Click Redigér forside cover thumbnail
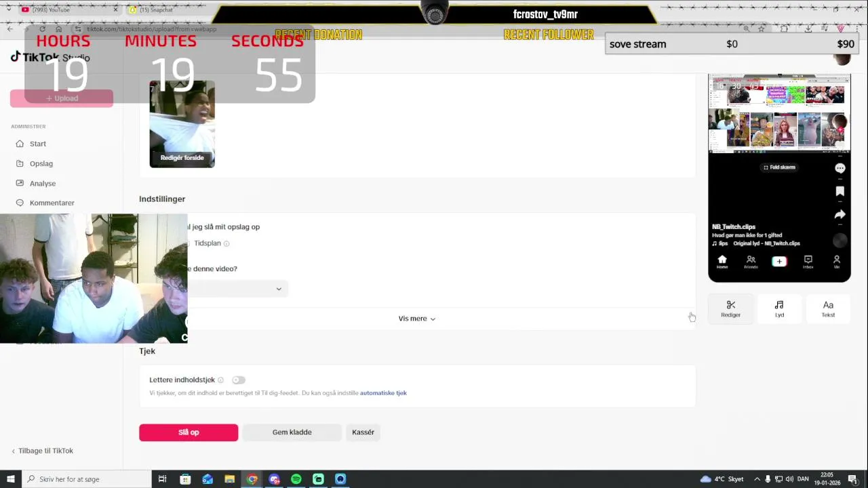 pos(182,124)
